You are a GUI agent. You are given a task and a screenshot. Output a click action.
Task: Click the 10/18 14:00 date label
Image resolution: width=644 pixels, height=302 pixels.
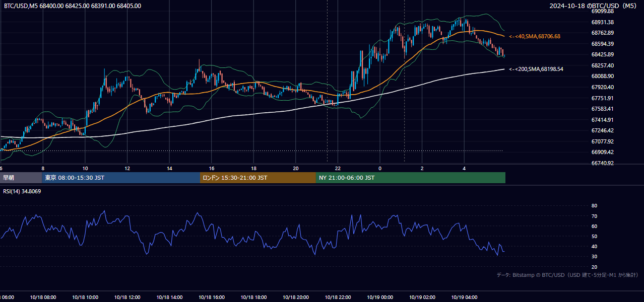pos(169,297)
